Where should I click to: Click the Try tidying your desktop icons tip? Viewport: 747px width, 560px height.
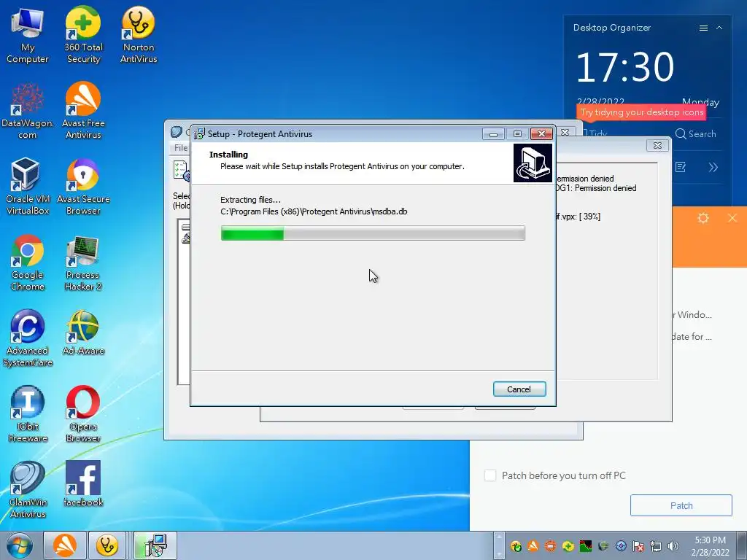point(642,112)
